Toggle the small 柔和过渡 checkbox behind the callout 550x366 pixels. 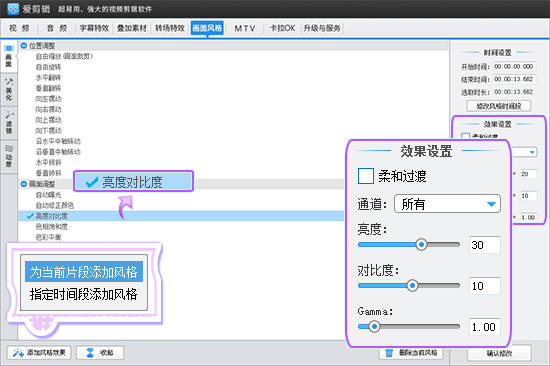pos(465,136)
